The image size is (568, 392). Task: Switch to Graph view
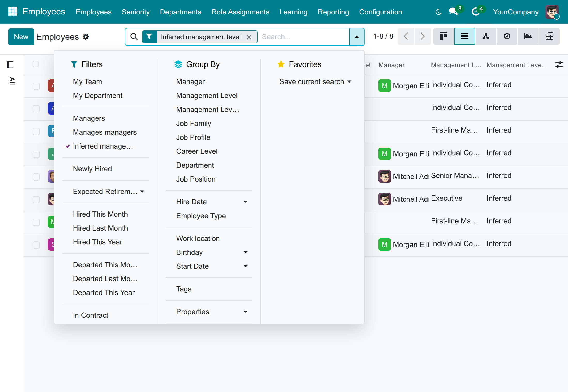coord(528,36)
